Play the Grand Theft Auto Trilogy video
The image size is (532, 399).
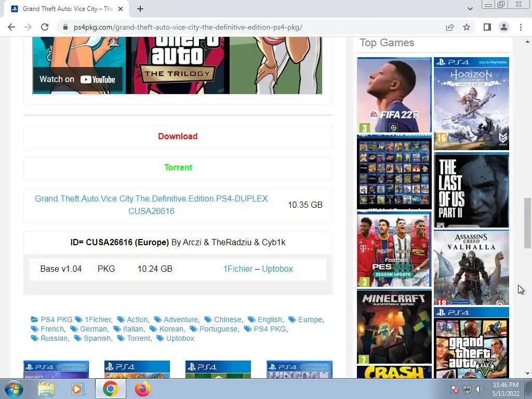(x=177, y=65)
